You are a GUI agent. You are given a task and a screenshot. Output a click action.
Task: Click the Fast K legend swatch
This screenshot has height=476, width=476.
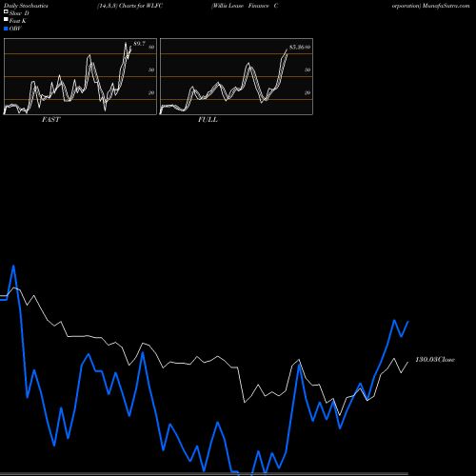6,20
